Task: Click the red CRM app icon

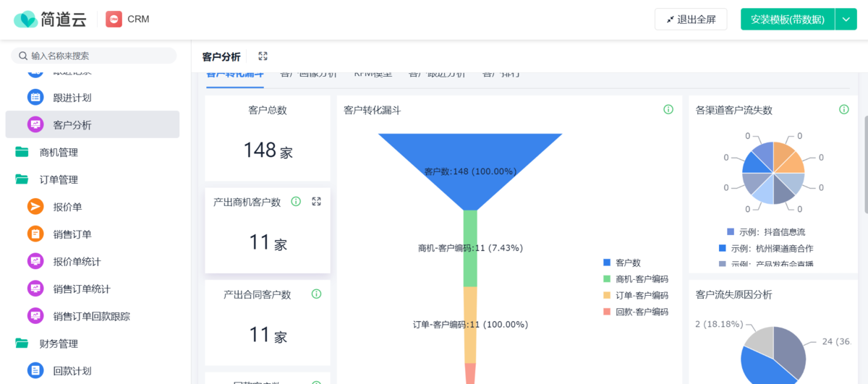Action: pyautogui.click(x=114, y=20)
